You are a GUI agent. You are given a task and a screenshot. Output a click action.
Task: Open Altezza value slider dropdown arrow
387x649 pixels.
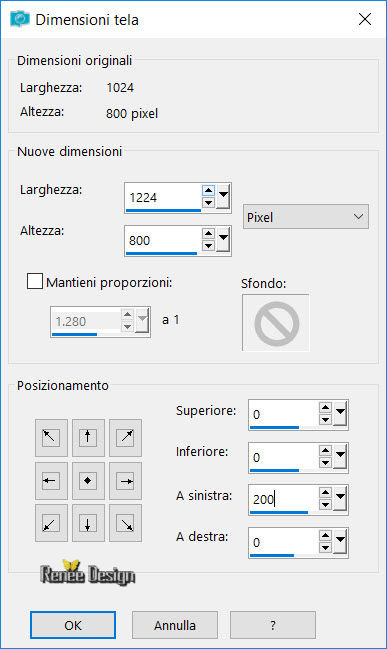[x=223, y=239]
